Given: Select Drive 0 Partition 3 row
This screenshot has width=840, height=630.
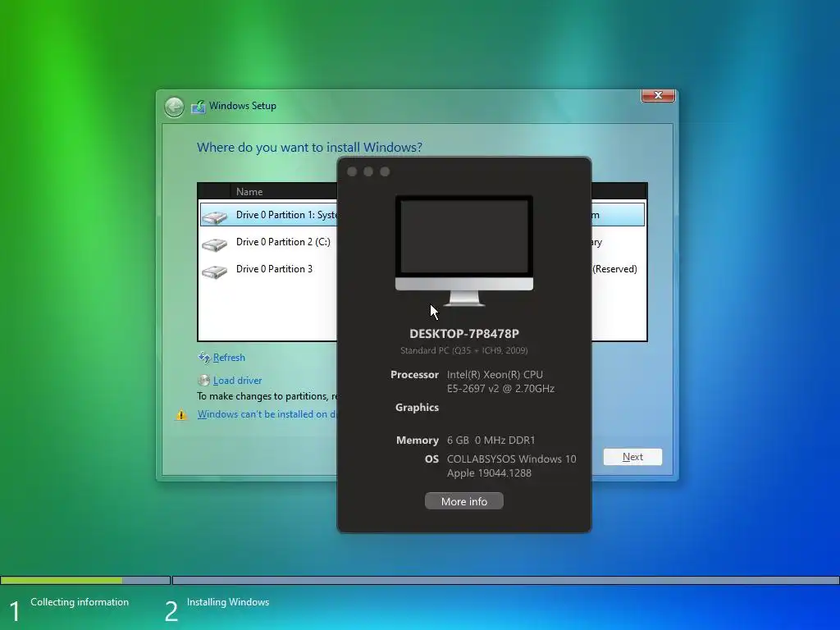Looking at the screenshot, I should [x=422, y=269].
